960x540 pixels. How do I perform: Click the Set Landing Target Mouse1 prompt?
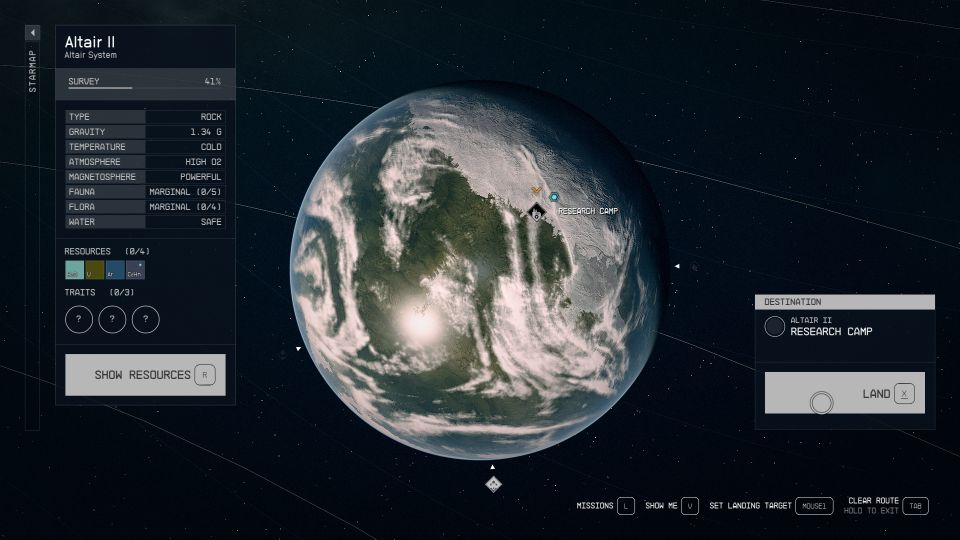pyautogui.click(x=771, y=506)
